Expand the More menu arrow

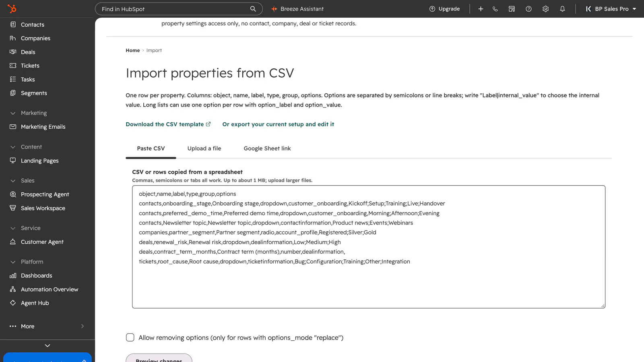83,326
